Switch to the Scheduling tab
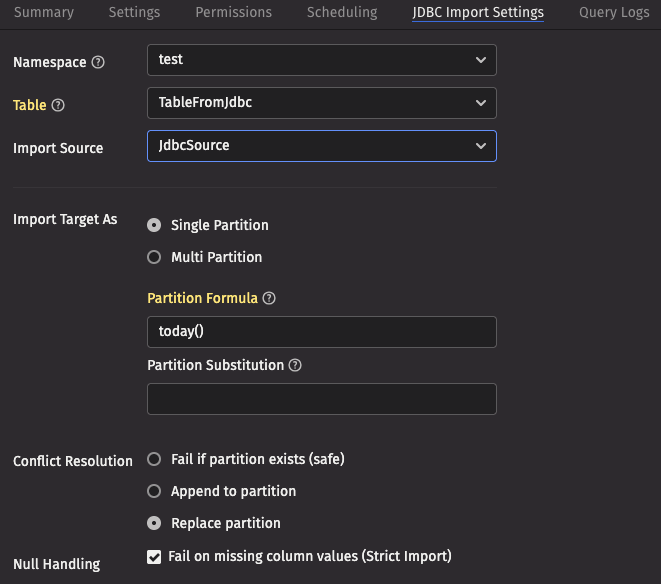661x584 pixels. (342, 13)
